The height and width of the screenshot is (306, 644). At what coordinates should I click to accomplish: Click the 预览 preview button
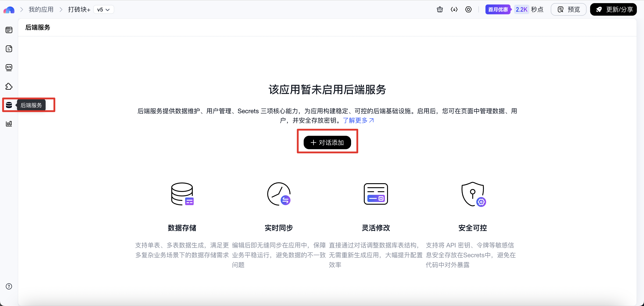(x=568, y=10)
